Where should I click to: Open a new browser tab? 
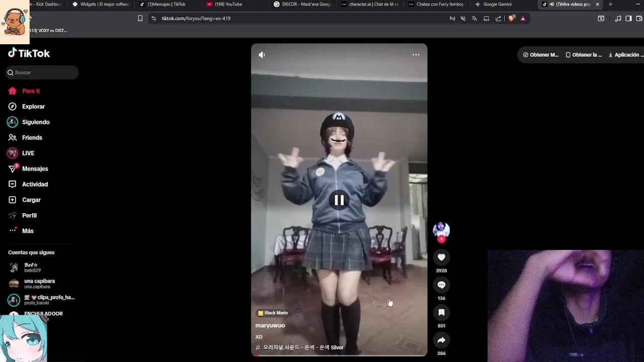click(x=610, y=5)
